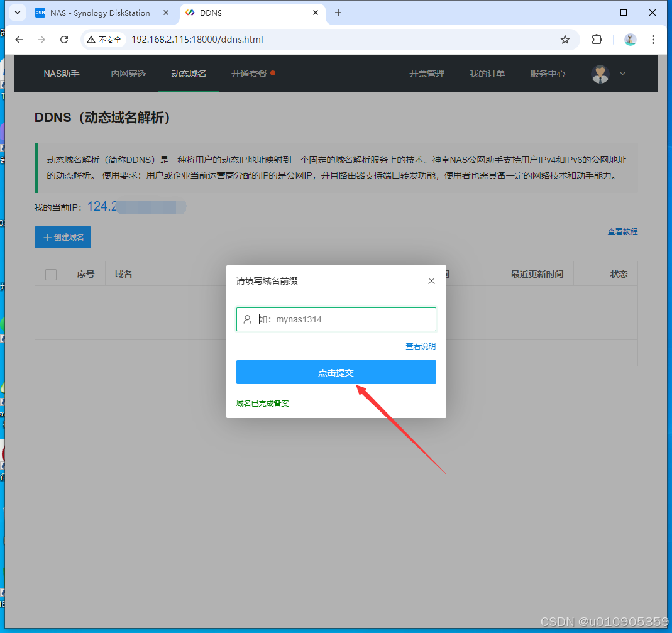Click the '创建域名' create domain button
Screen dimensions: 672x633
[x=62, y=237]
